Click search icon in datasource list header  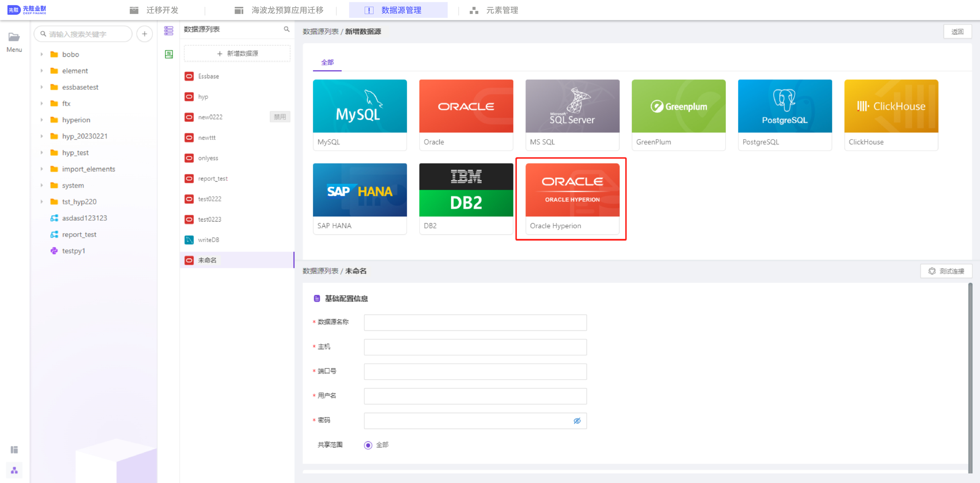[286, 29]
